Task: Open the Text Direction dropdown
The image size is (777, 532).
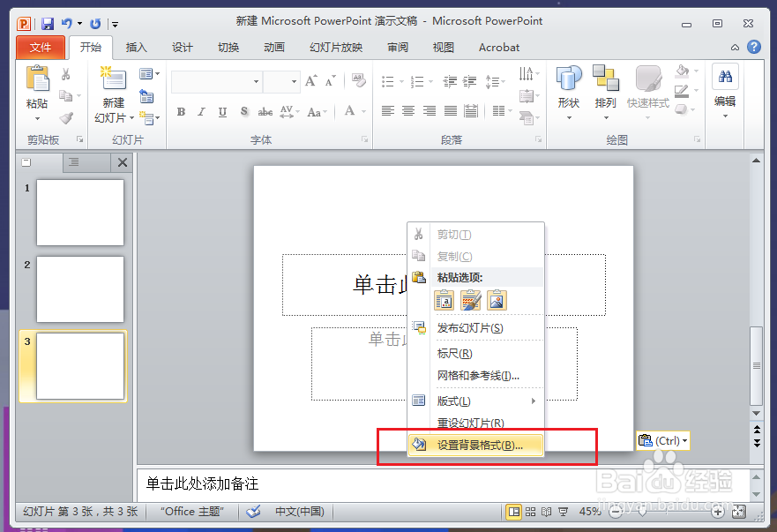Action: click(529, 74)
